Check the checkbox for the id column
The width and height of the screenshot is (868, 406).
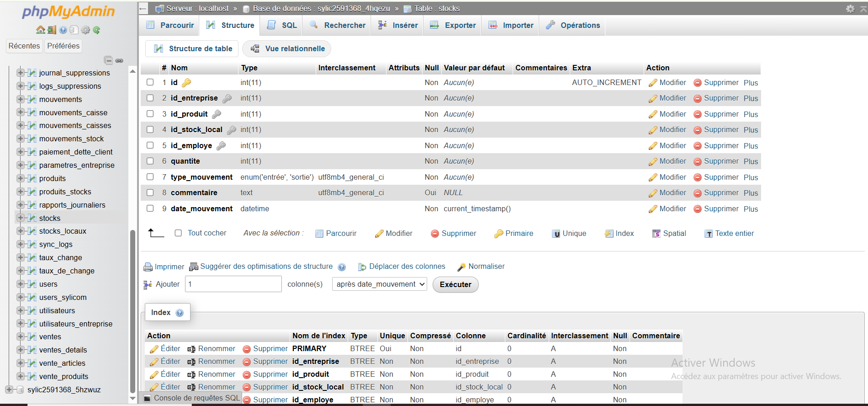(150, 82)
